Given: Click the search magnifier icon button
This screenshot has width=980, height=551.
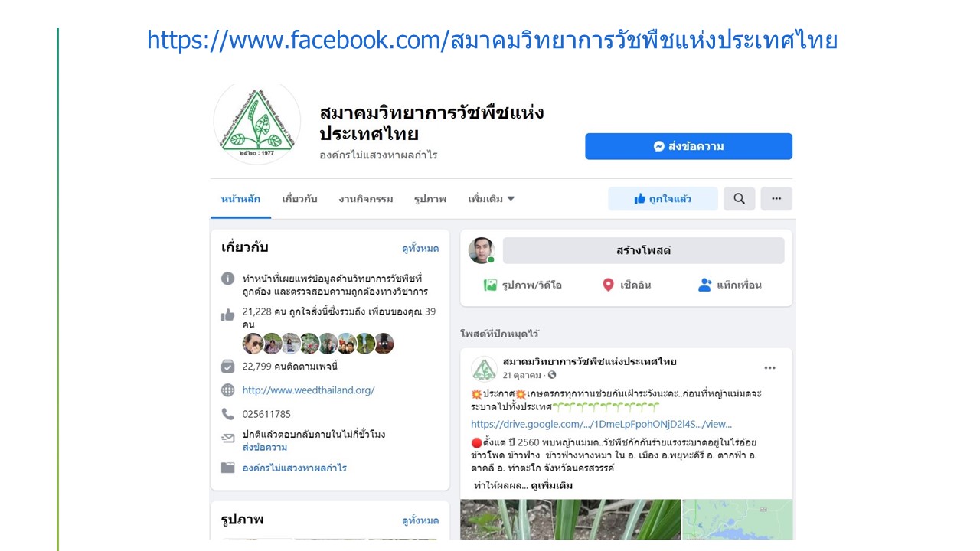Looking at the screenshot, I should point(739,199).
